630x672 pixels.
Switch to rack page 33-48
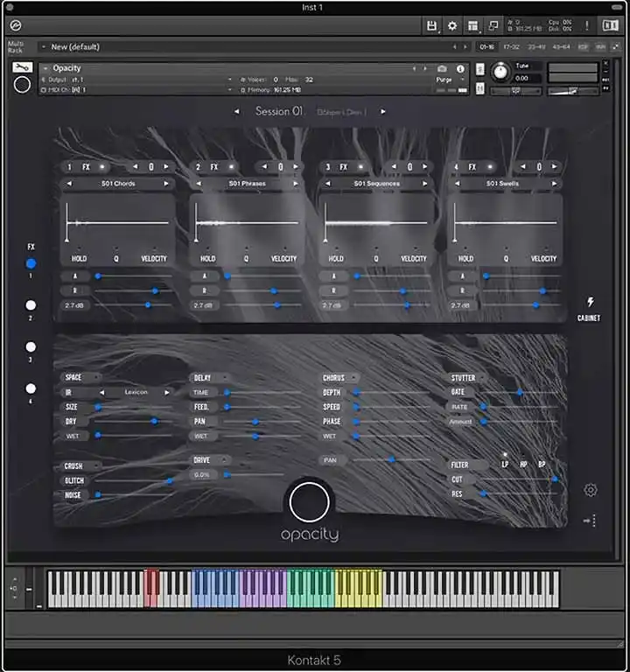tap(536, 46)
